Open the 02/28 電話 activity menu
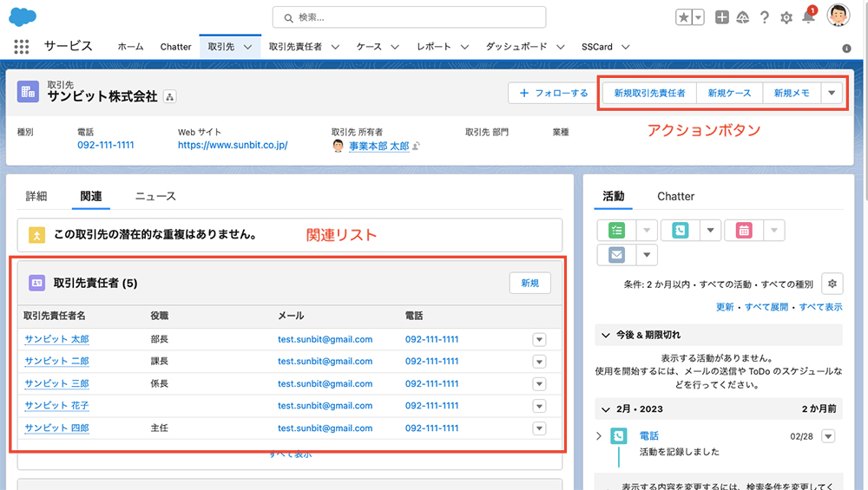The image size is (868, 490). [x=828, y=436]
